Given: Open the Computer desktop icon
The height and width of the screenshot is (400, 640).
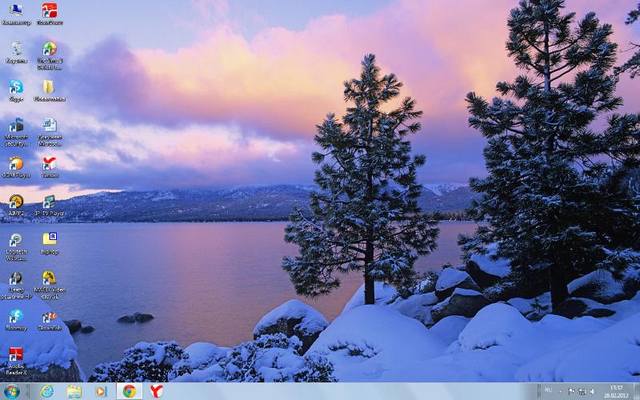Looking at the screenshot, I should pos(16,12).
